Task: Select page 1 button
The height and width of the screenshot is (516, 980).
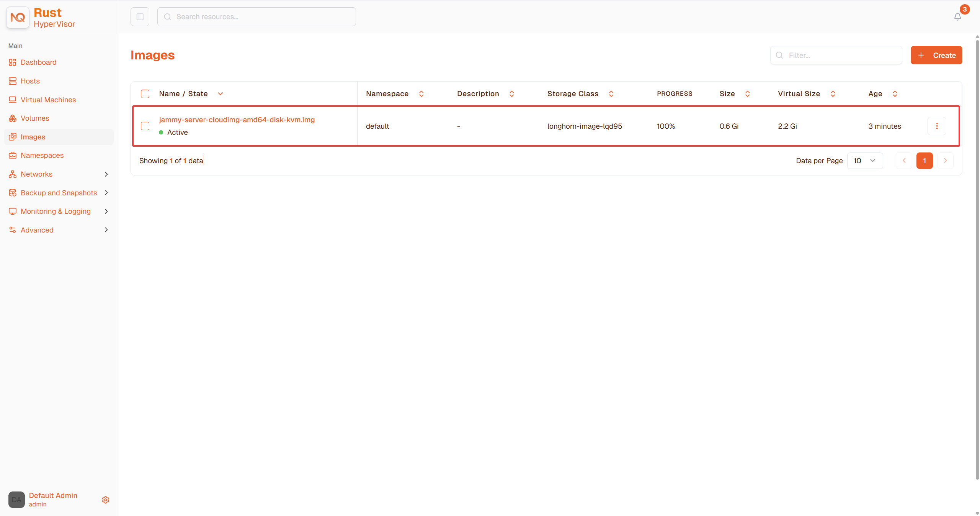Action: (924, 161)
